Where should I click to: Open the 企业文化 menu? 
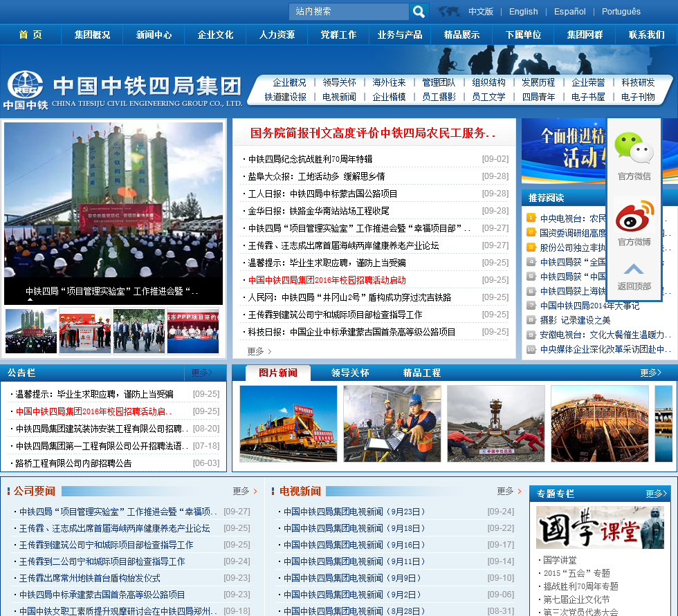coord(215,35)
